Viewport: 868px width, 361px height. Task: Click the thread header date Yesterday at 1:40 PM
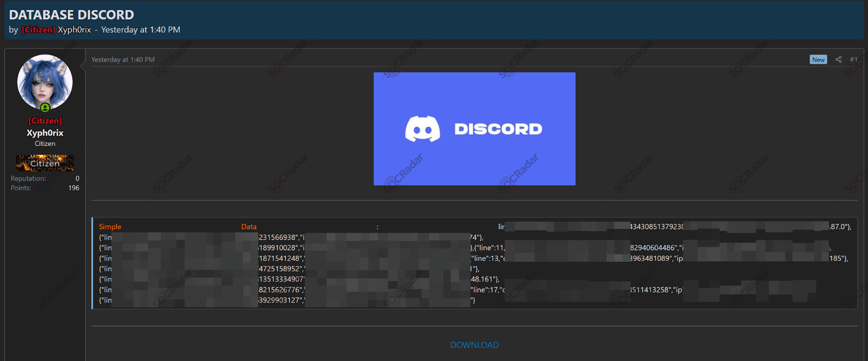(141, 30)
